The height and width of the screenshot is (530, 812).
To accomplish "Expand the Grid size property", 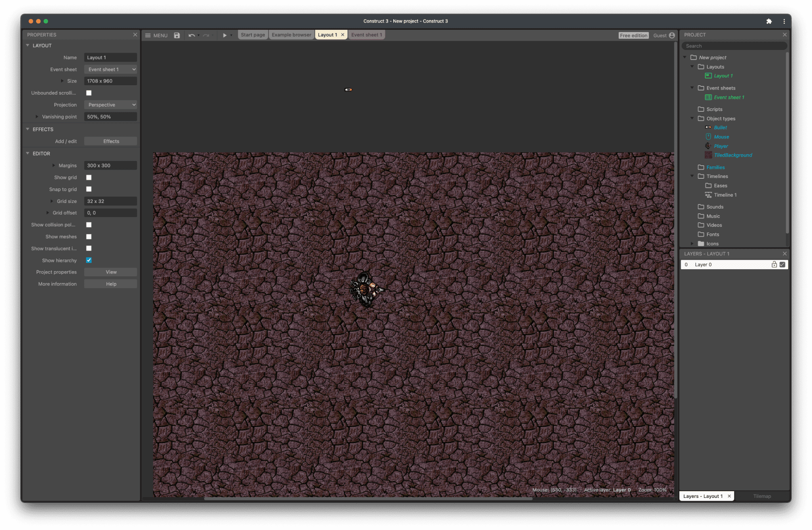I will click(52, 201).
